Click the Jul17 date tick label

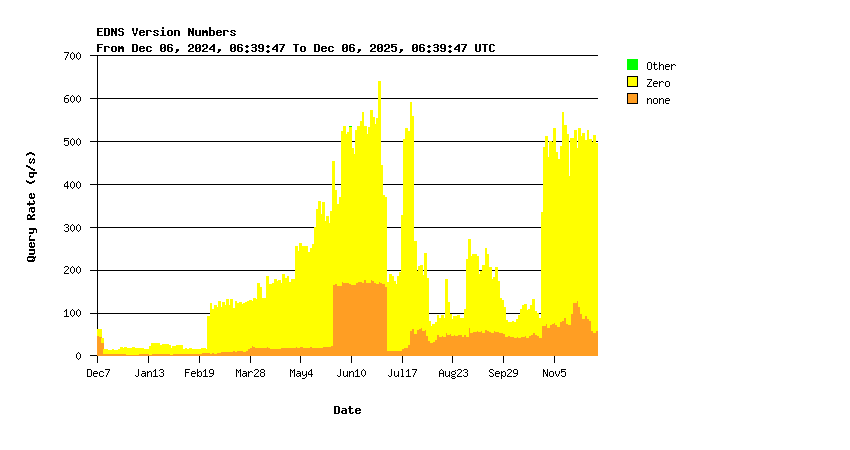[x=402, y=373]
